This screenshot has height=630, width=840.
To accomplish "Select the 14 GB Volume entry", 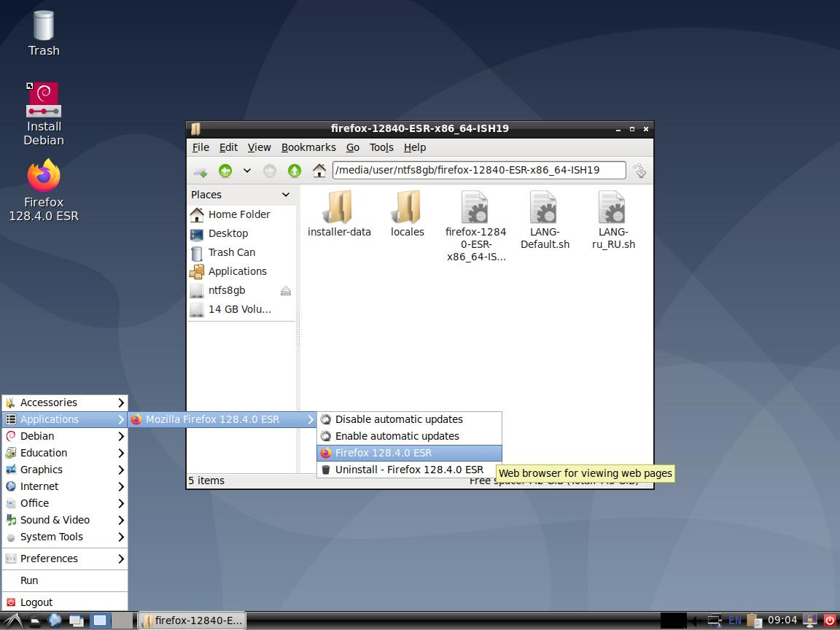I will [241, 310].
